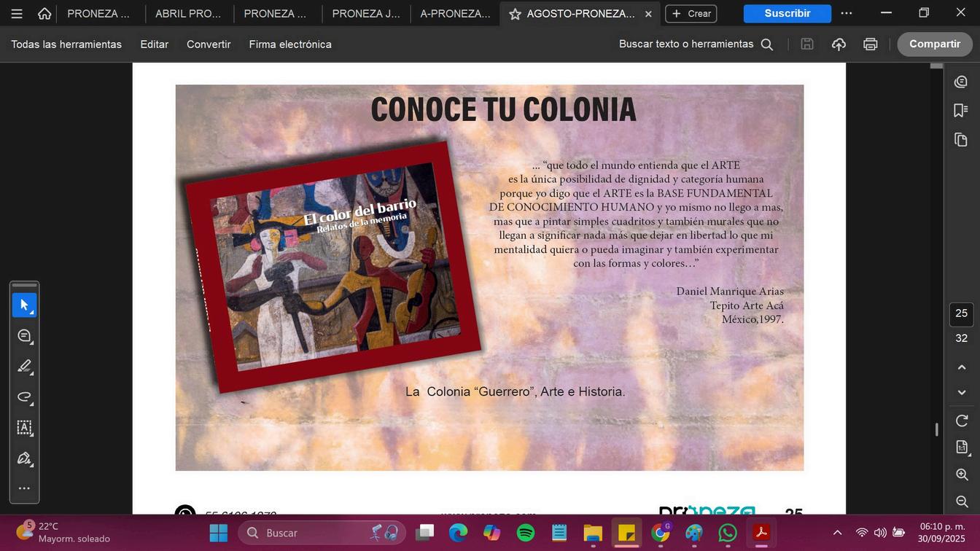980x551 pixels.
Task: Open the page display fit options
Action: (962, 448)
